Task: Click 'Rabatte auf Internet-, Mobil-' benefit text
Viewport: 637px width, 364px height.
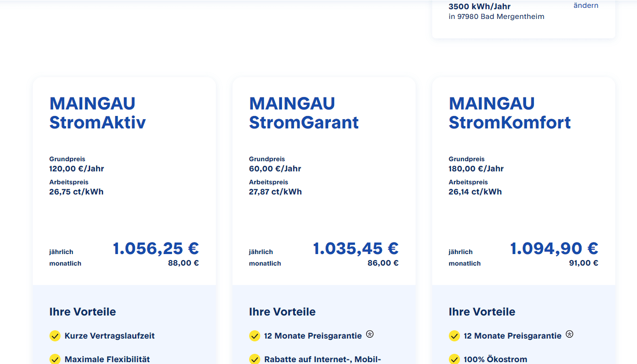Action: click(323, 359)
